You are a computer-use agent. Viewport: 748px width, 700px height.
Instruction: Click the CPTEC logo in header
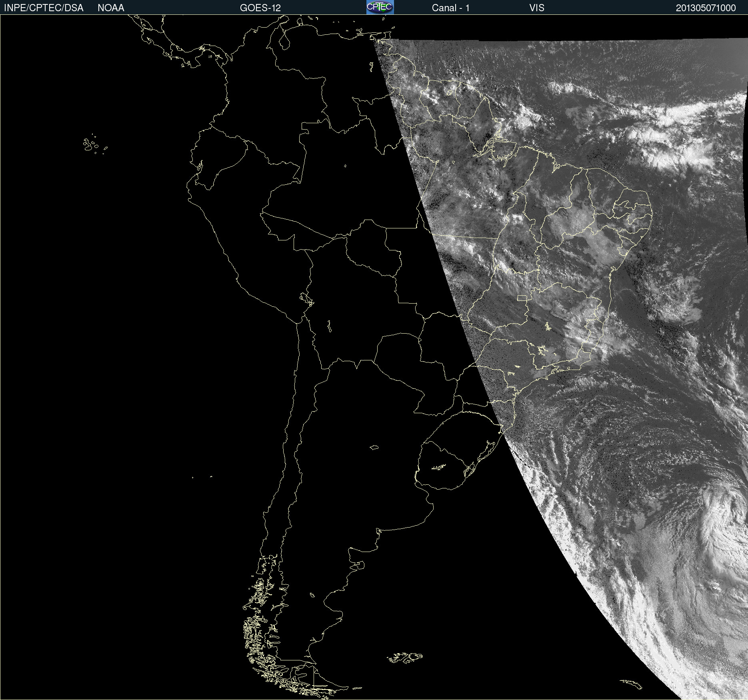[380, 7]
